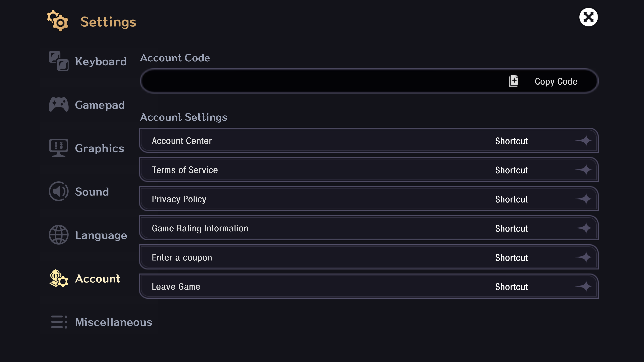The height and width of the screenshot is (362, 644).
Task: Click the Graphics monitor icon
Action: (x=59, y=148)
